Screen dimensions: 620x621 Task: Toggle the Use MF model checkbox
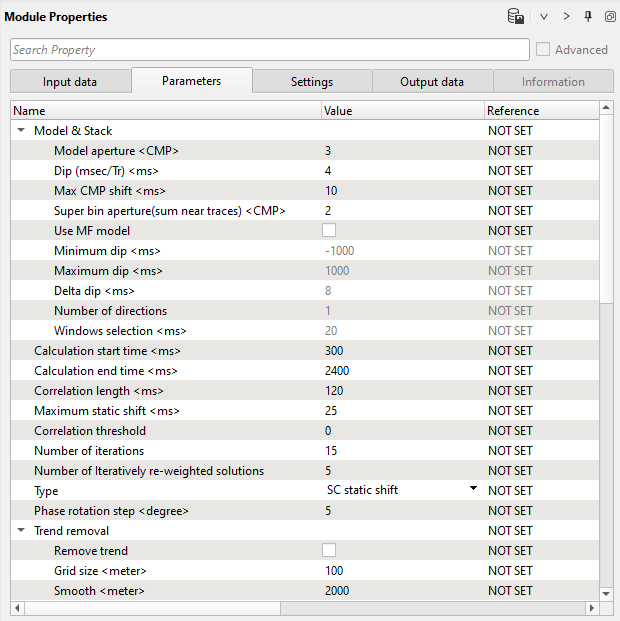click(x=329, y=231)
